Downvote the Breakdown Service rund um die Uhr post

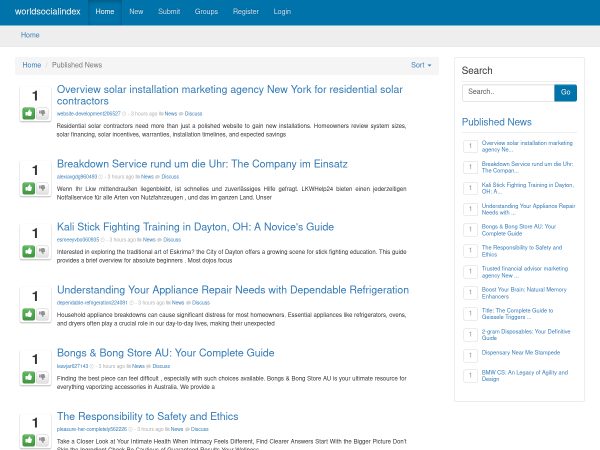click(x=42, y=188)
